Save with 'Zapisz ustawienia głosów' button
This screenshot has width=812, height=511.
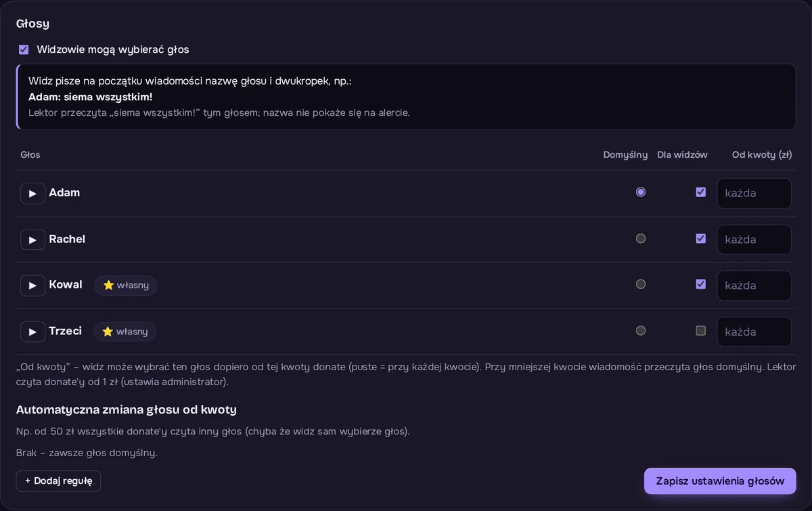click(720, 481)
